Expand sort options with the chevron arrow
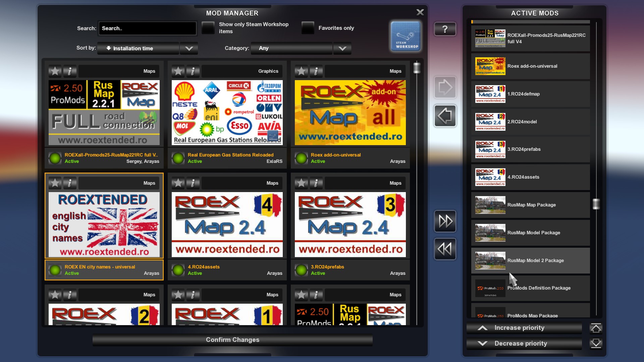 (189, 48)
